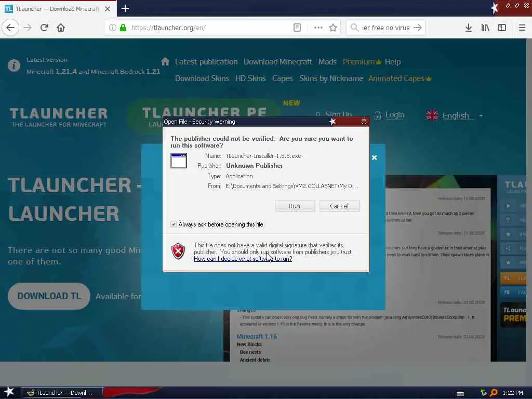Click the TLauncher-Installer-1.5.8.exe file name

point(263,156)
